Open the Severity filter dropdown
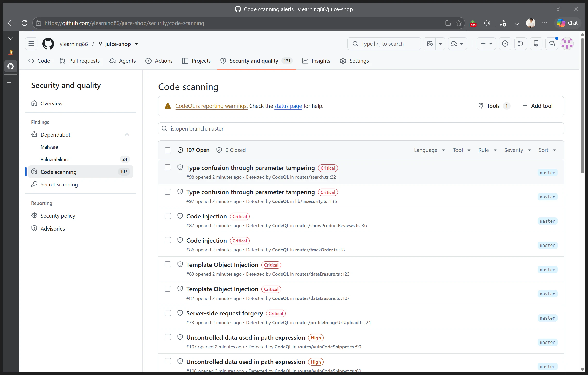588x375 pixels. (x=518, y=150)
